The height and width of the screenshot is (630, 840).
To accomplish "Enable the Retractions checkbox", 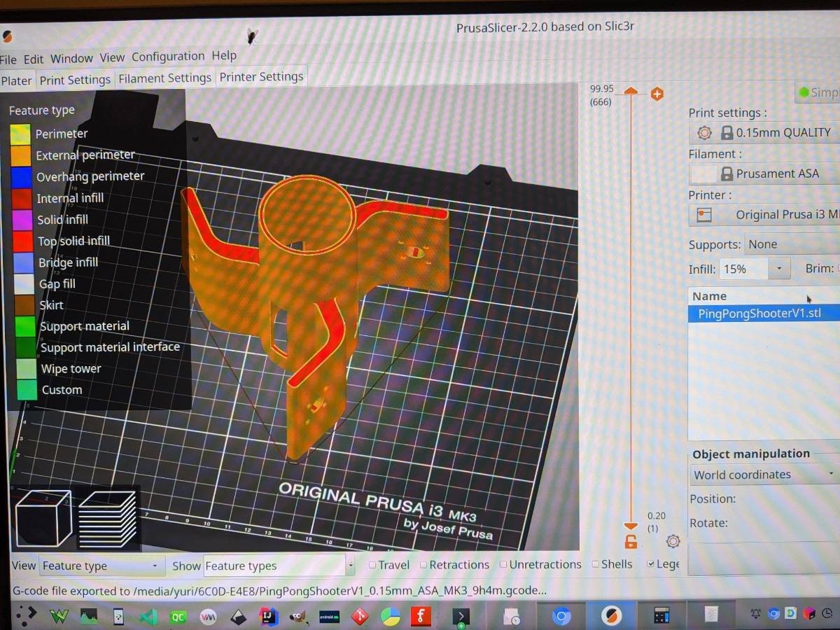I will point(423,565).
